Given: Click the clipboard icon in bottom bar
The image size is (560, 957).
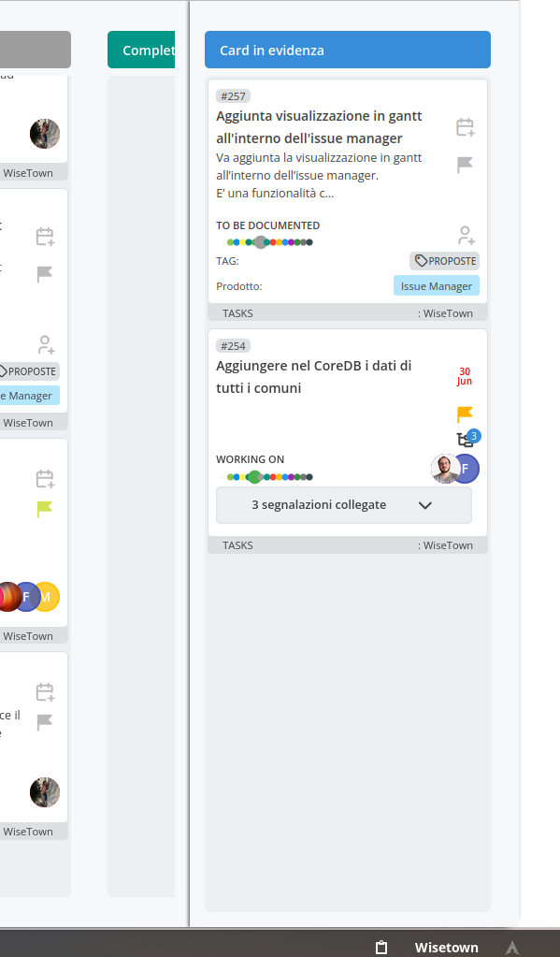Looking at the screenshot, I should point(381,948).
